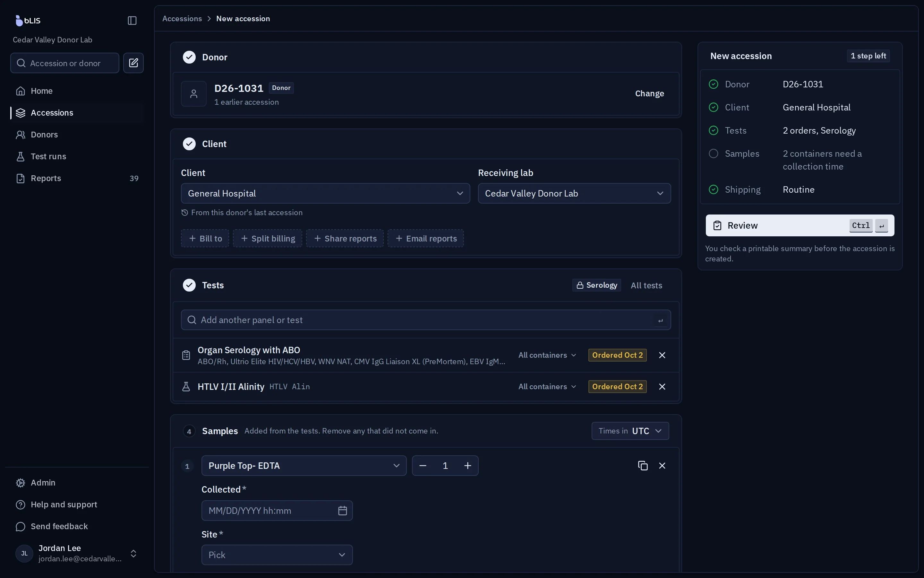Open the Site Pick dropdown
The image size is (924, 578).
pos(277,555)
